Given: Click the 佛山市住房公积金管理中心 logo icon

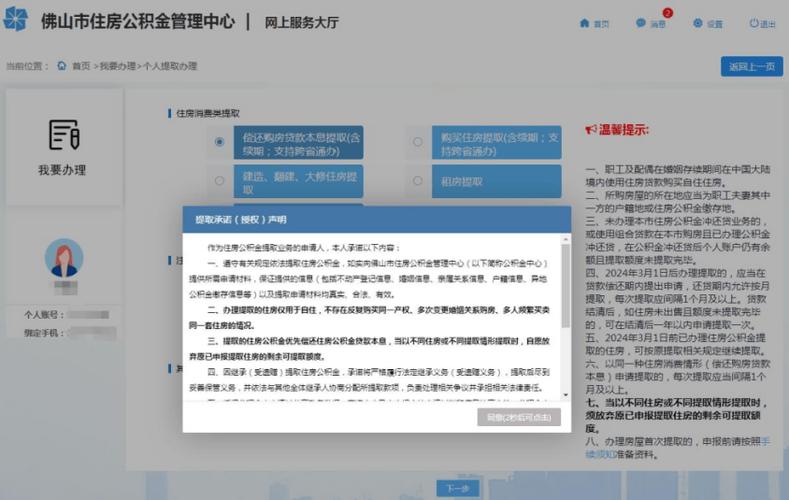Looking at the screenshot, I should point(16,19).
